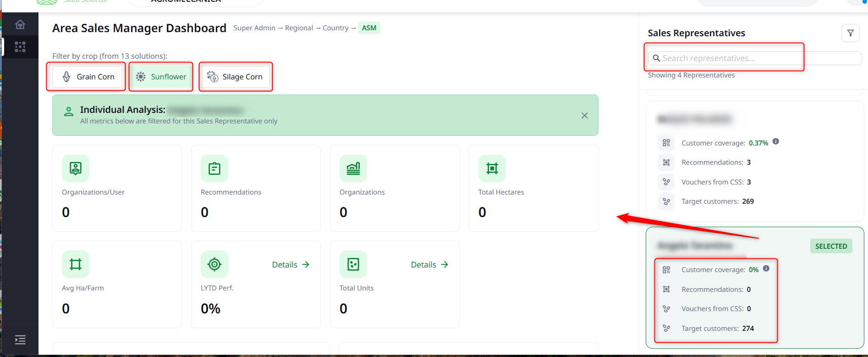Click the Recommendations clipboard card icon
Viewport: 868px width, 357px height.
[214, 168]
